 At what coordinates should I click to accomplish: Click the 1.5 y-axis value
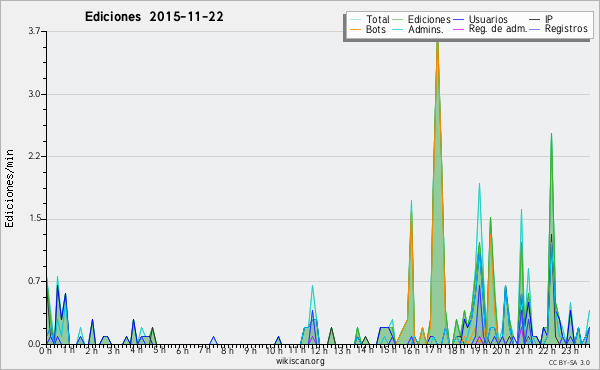point(34,219)
